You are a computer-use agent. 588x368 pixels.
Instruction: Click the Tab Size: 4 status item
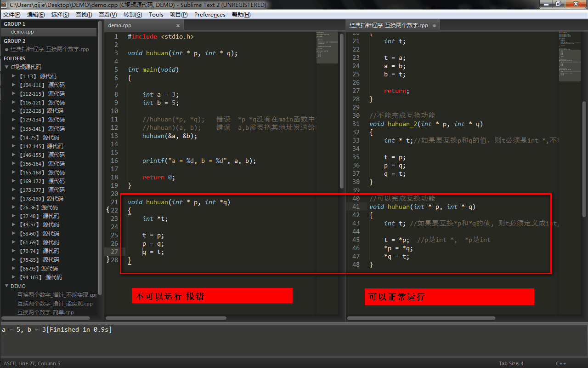(x=511, y=363)
